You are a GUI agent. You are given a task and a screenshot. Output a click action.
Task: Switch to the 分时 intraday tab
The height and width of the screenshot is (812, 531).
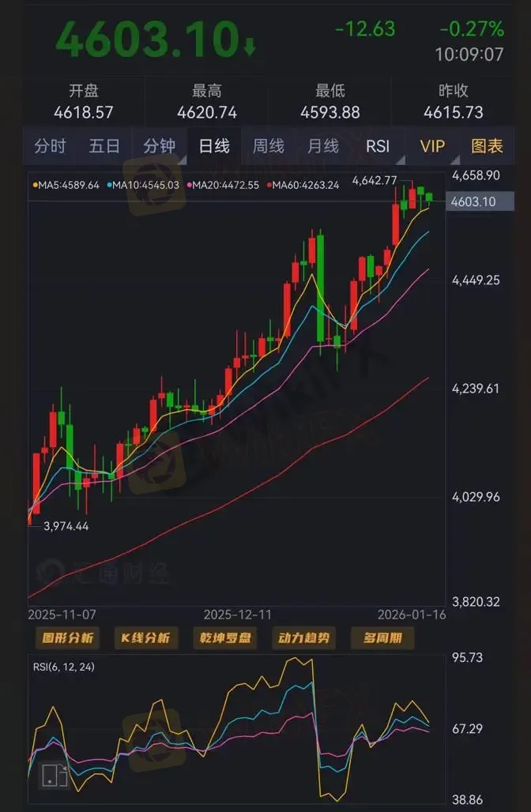click(x=51, y=147)
